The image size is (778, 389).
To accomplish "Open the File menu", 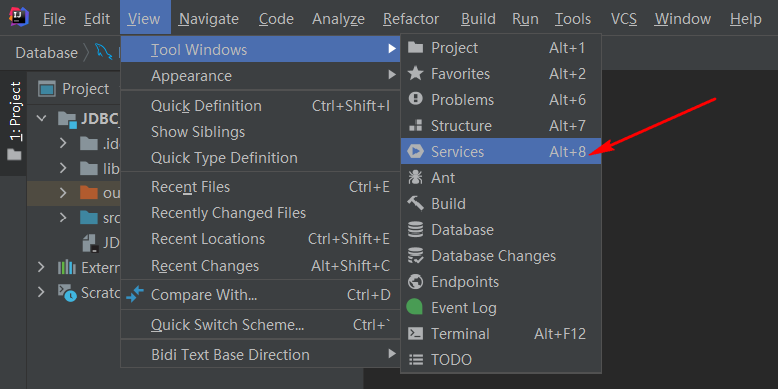I will click(x=54, y=19).
